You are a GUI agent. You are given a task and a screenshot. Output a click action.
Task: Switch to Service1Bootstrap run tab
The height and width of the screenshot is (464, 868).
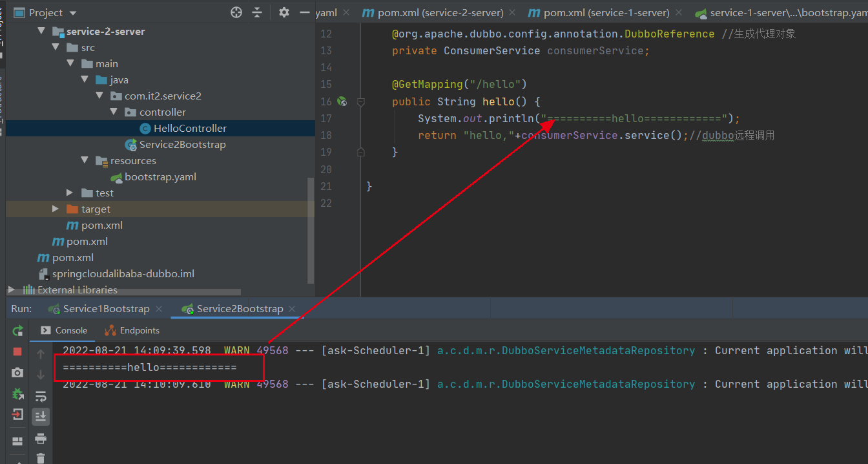pyautogui.click(x=106, y=309)
